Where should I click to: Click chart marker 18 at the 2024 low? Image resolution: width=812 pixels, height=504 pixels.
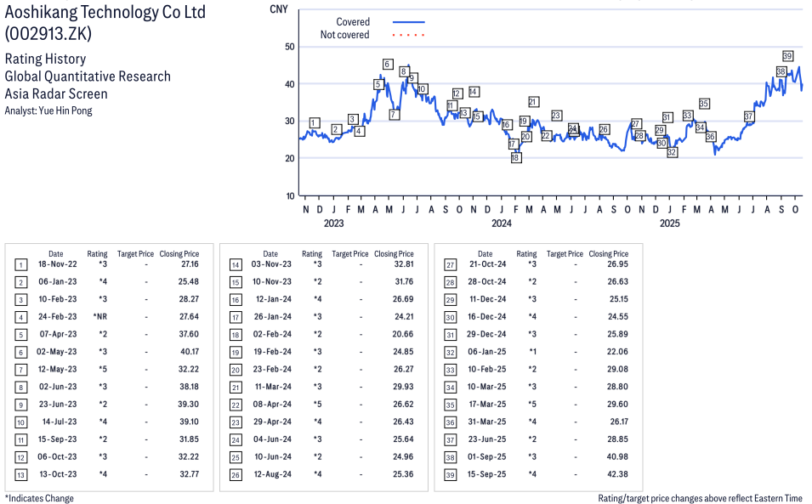pos(515,157)
